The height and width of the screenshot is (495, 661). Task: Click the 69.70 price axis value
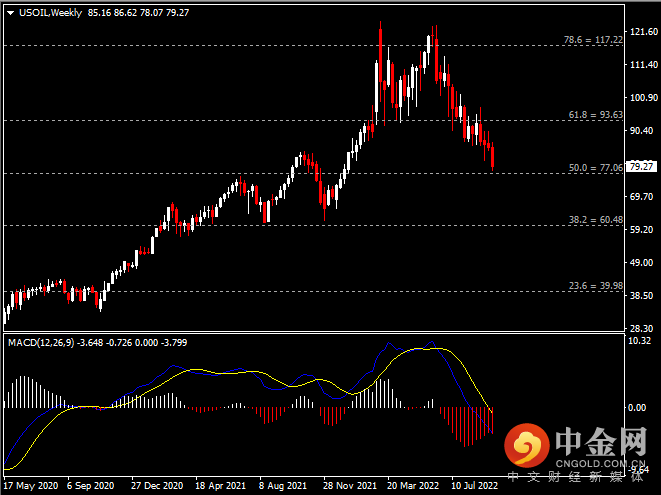641,196
